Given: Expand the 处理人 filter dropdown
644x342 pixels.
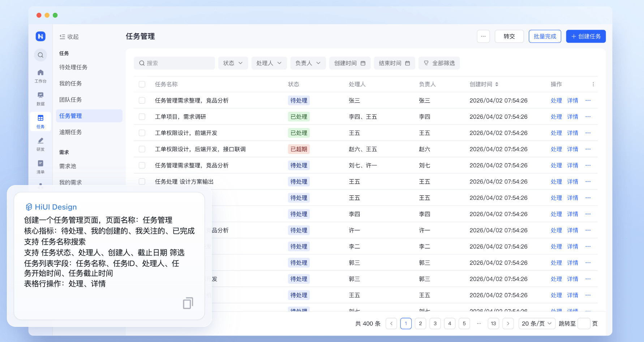Looking at the screenshot, I should (x=269, y=63).
